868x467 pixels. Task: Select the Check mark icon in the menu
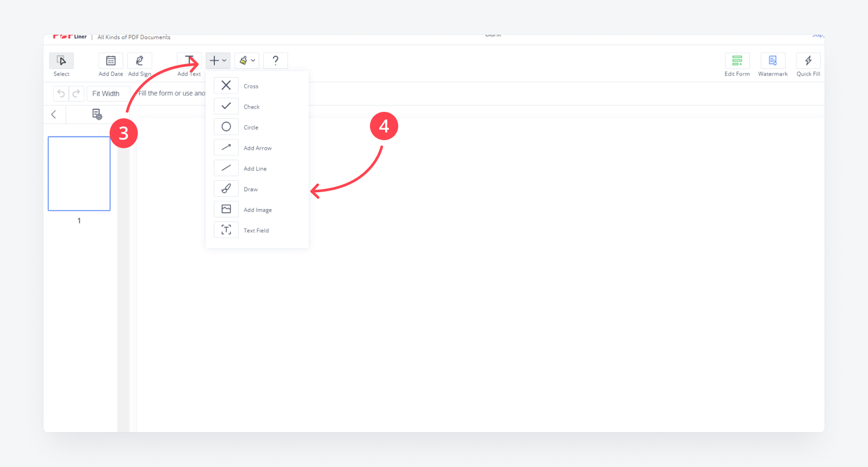(x=226, y=106)
